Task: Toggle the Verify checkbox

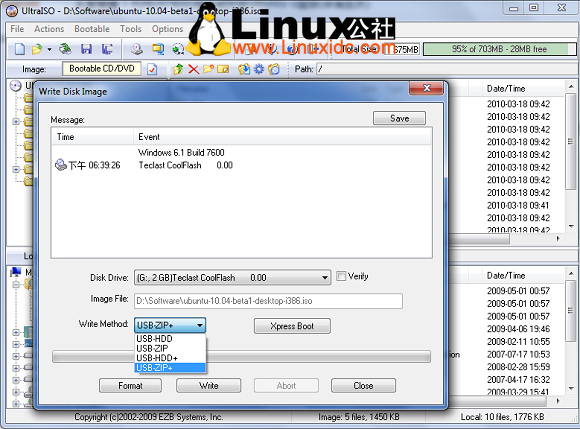Action: [341, 276]
